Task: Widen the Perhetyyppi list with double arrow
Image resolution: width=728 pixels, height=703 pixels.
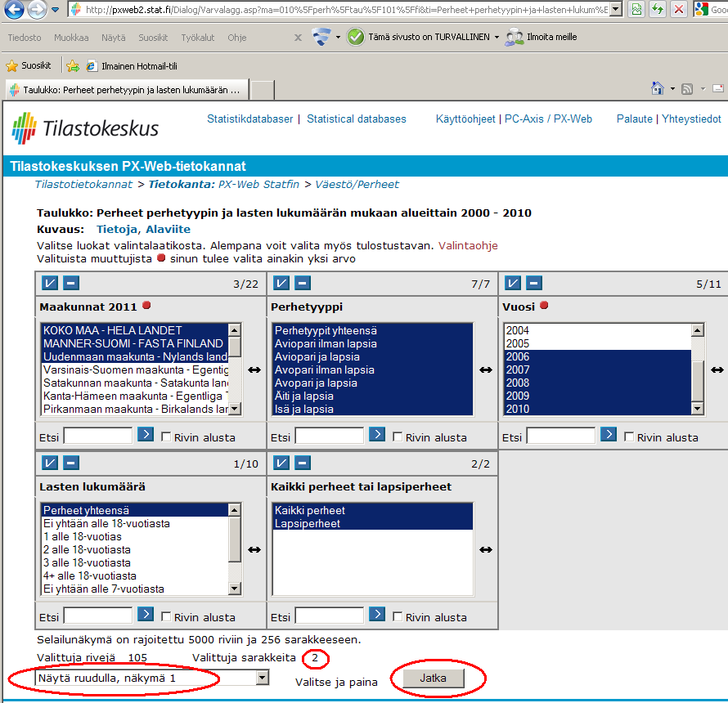Action: click(486, 369)
